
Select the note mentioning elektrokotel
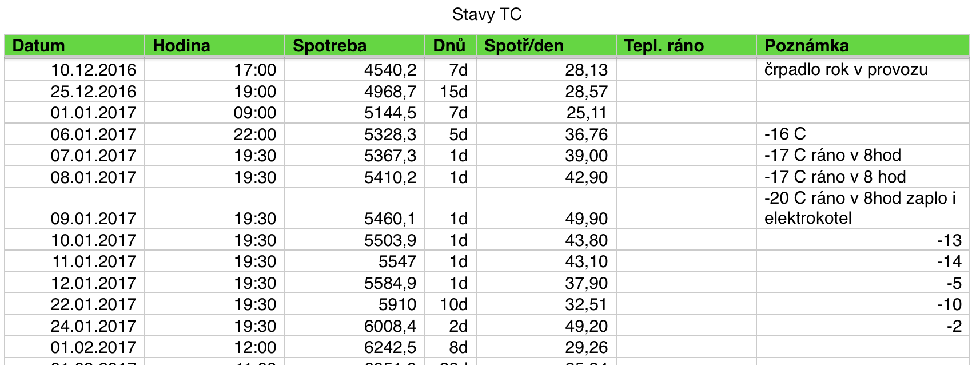pyautogui.click(x=859, y=208)
